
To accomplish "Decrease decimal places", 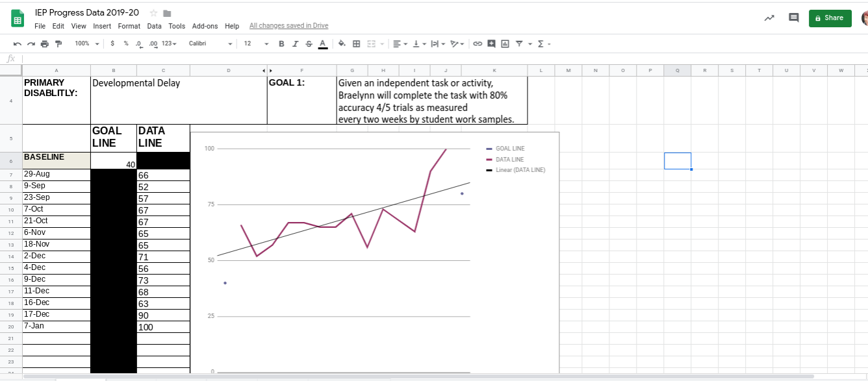I will click(139, 43).
